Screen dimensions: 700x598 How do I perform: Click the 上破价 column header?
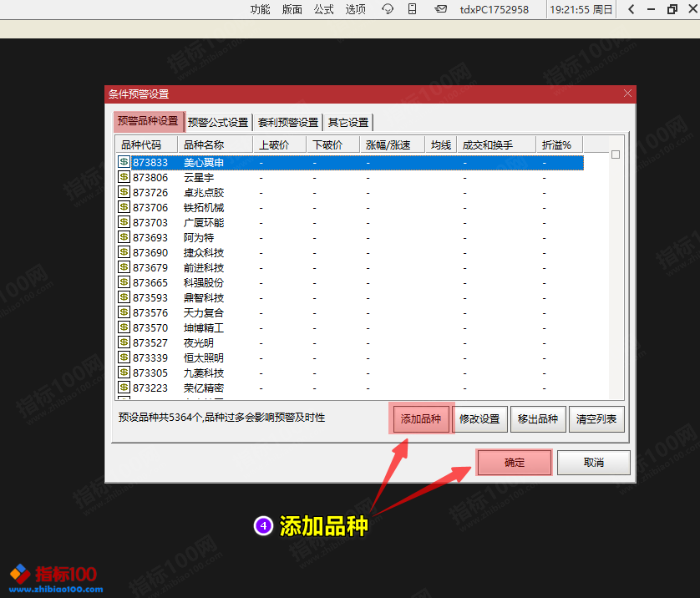(280, 144)
